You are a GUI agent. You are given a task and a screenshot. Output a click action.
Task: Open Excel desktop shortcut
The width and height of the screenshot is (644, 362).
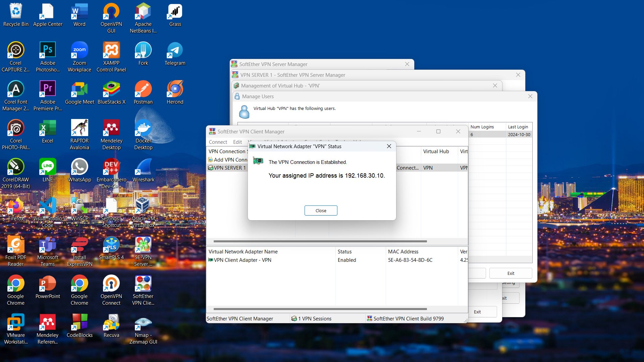(x=48, y=132)
